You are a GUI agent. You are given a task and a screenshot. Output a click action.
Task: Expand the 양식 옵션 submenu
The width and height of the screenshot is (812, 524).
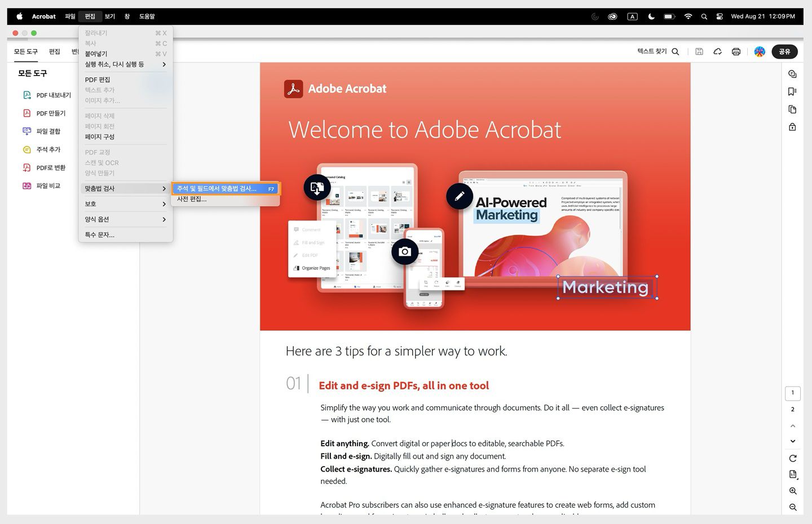coord(126,219)
